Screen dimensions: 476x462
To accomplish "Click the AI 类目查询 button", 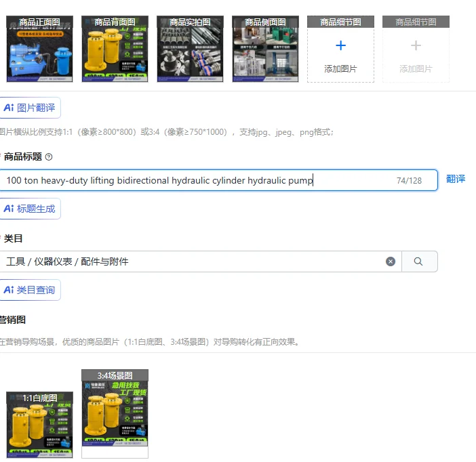I will pos(30,290).
